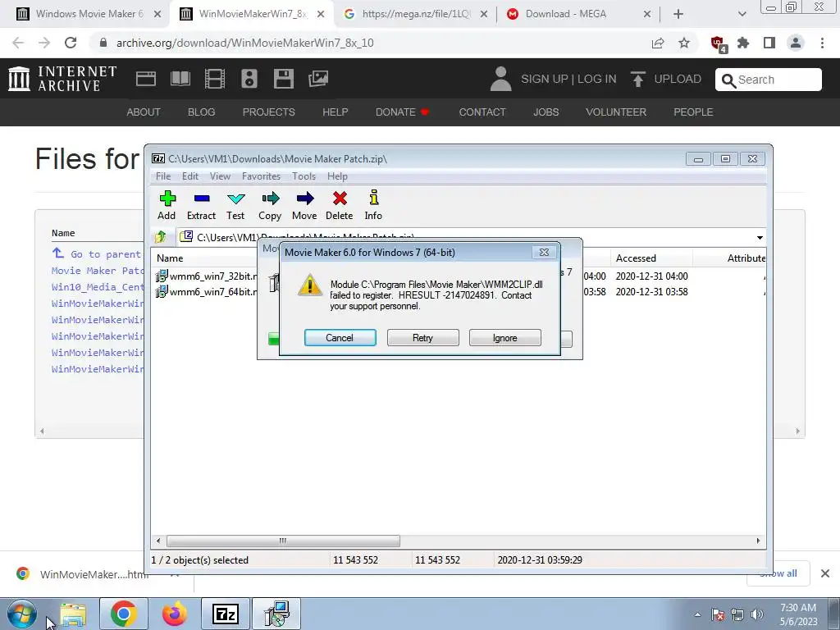Screen dimensions: 840x630
Task: Click Cancel in the error dialog
Action: click(x=340, y=338)
